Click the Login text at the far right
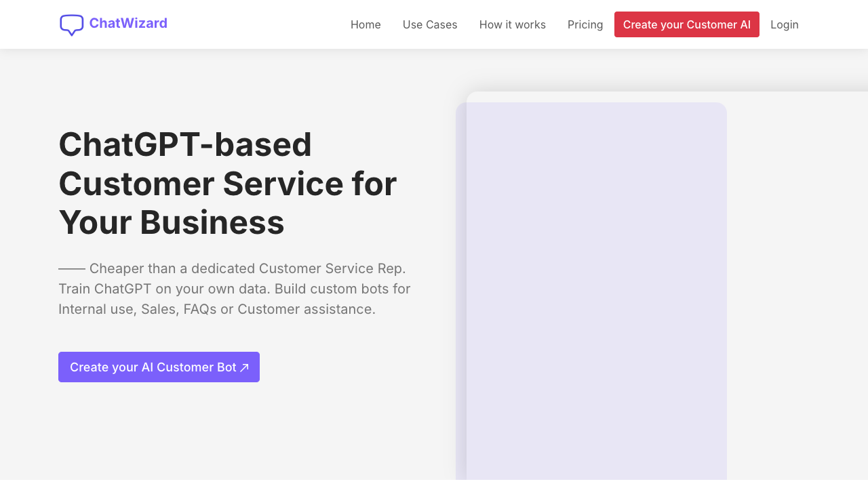 point(784,24)
